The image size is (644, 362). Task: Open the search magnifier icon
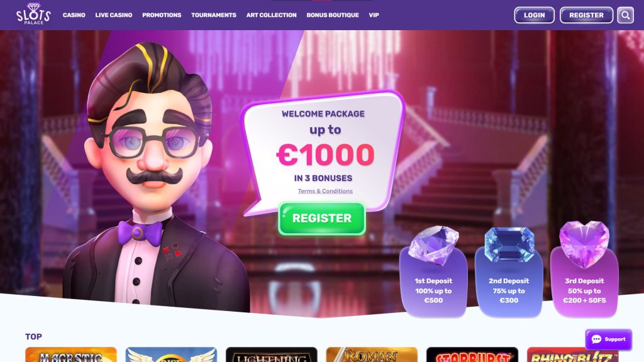point(625,15)
